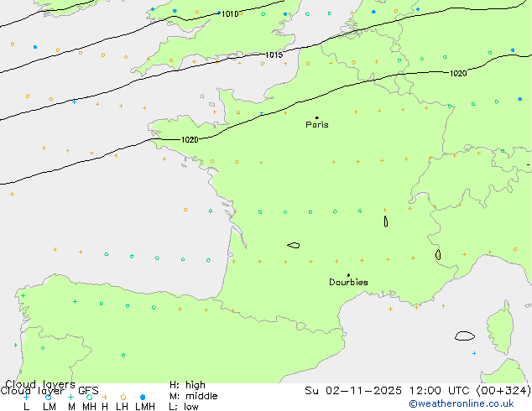Click the Paris city marker dot
The image size is (532, 411).
click(316, 118)
